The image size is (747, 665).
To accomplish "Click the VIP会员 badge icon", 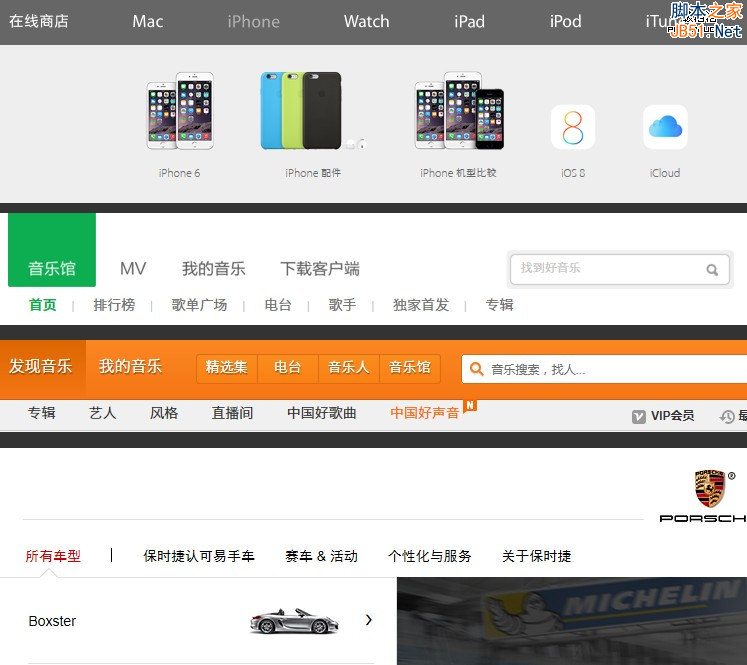I will click(x=638, y=416).
